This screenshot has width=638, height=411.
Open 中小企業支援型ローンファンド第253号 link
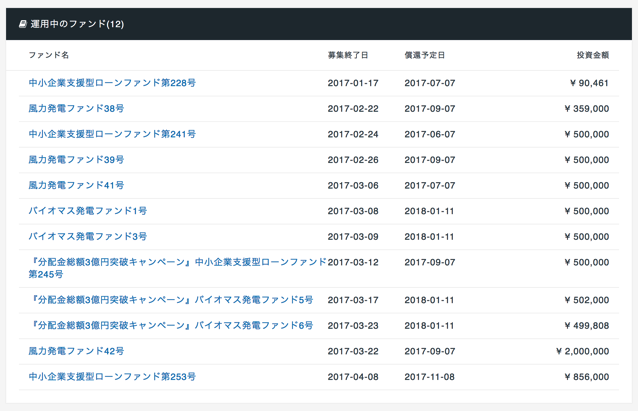coord(112,377)
